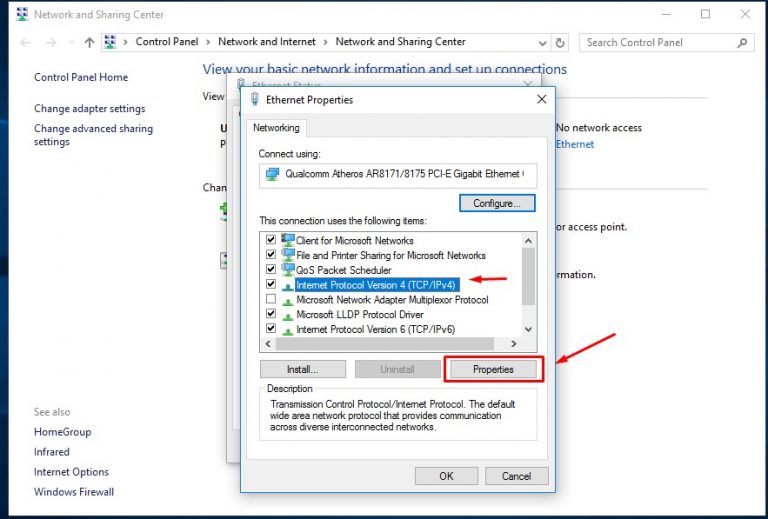This screenshot has width=768, height=519.
Task: Close the Ethernet Properties dialog
Action: (x=541, y=99)
